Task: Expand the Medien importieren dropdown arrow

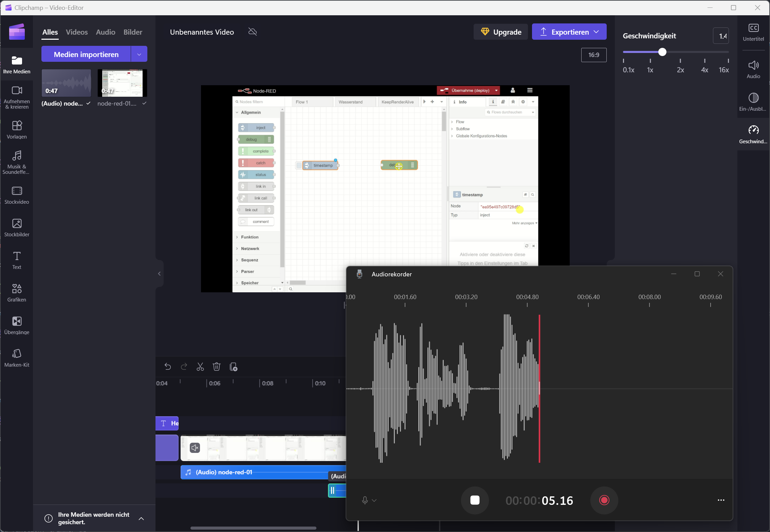Action: click(139, 54)
